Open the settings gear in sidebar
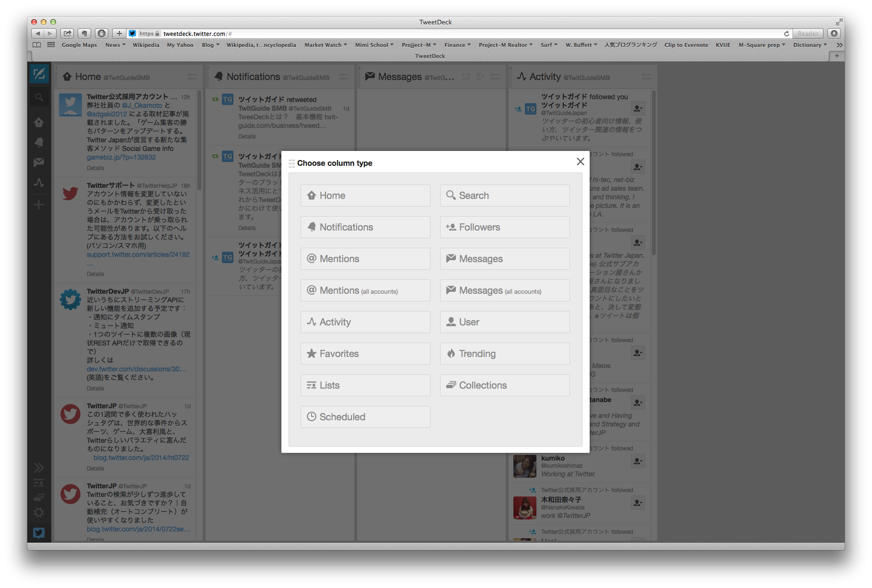872x588 pixels. point(39,512)
